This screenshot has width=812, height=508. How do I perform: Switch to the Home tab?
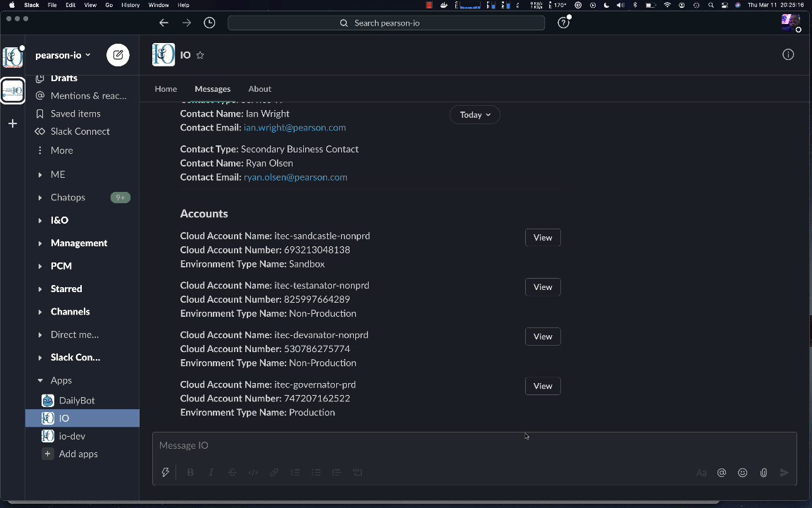click(166, 89)
